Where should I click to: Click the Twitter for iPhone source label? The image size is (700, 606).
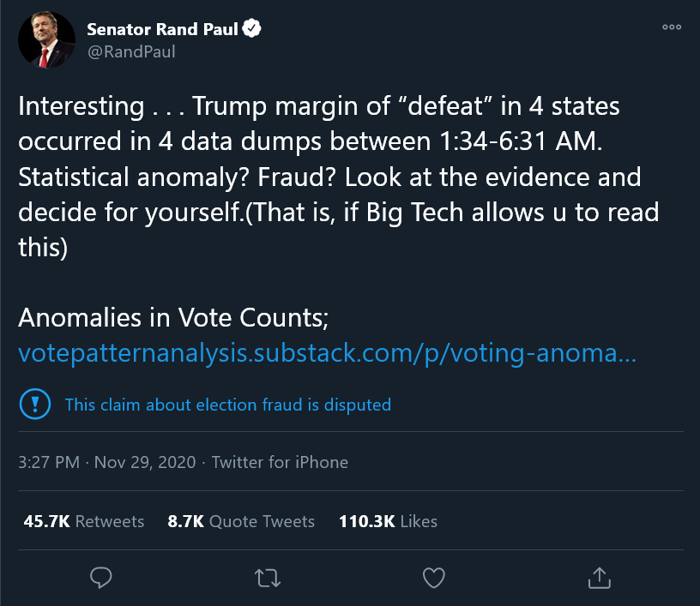(x=280, y=462)
